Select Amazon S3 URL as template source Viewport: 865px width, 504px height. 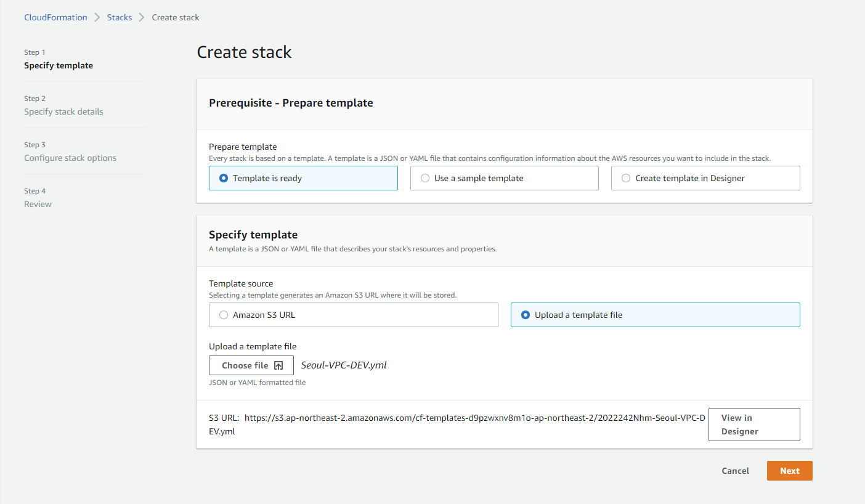353,315
